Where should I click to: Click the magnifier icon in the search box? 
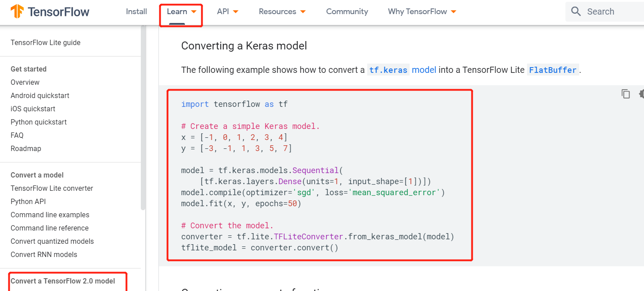coord(576,11)
